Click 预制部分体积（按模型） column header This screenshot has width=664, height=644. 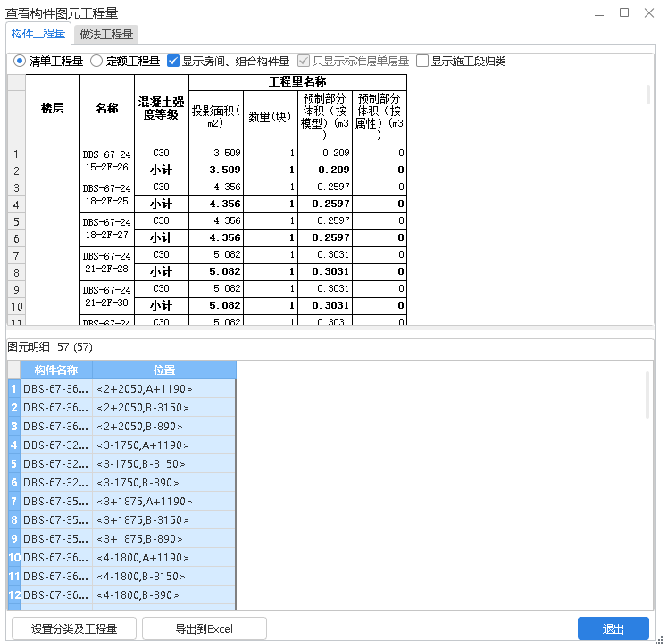pos(325,117)
